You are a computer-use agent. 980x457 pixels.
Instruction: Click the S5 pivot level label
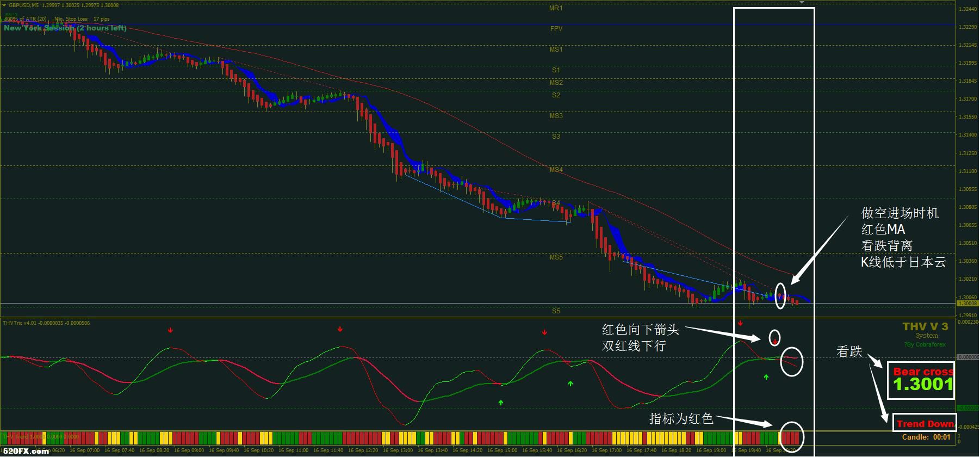556,311
